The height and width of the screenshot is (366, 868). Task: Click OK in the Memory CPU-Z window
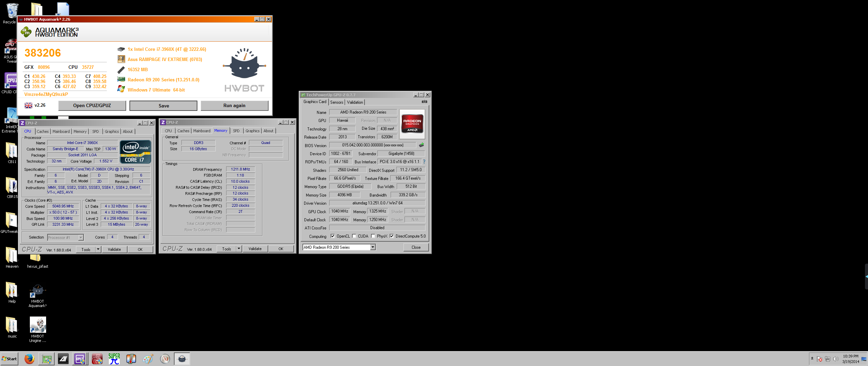coord(281,249)
